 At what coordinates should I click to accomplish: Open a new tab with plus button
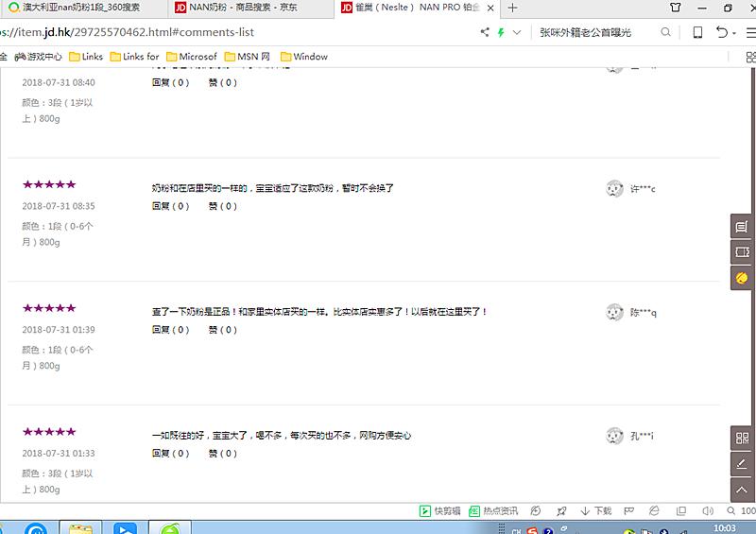pos(513,8)
